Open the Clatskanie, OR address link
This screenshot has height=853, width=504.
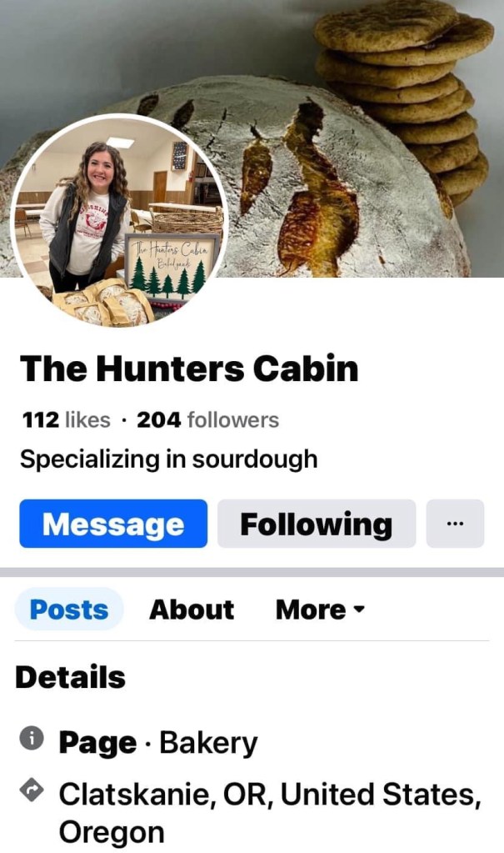270,813
